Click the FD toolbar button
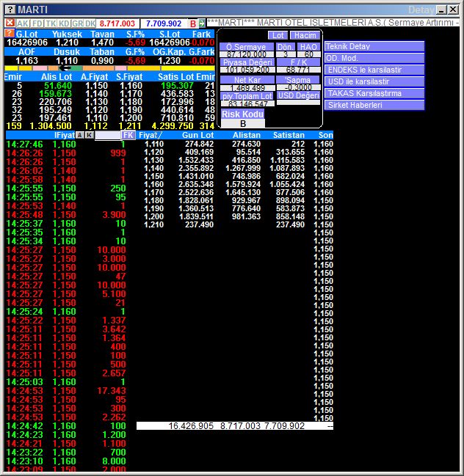This screenshot has width=464, height=476. [37, 23]
